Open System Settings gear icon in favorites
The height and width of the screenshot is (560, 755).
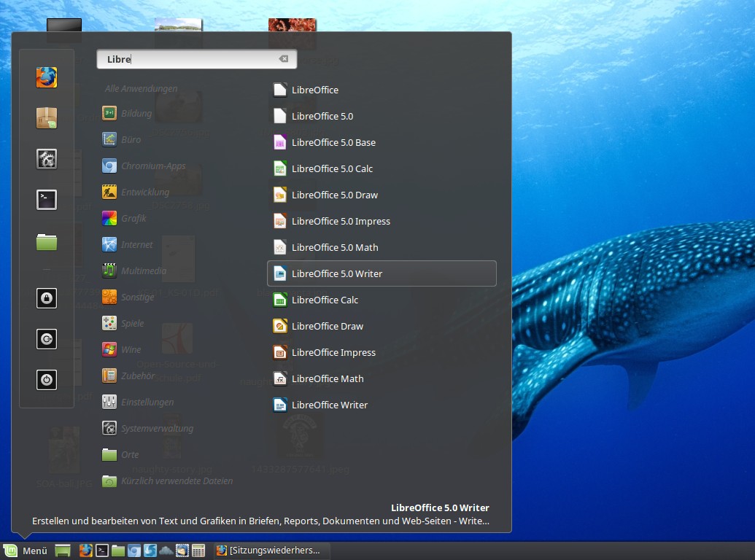47,159
